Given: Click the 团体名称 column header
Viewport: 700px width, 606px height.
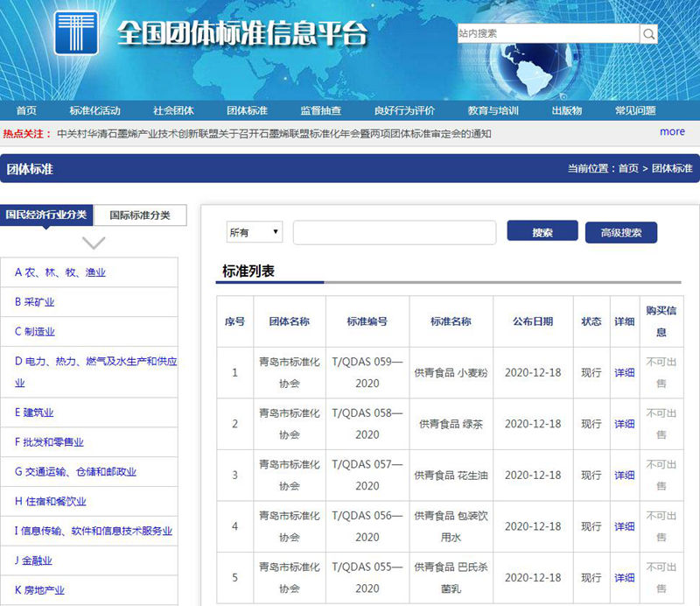Looking at the screenshot, I should (x=290, y=321).
